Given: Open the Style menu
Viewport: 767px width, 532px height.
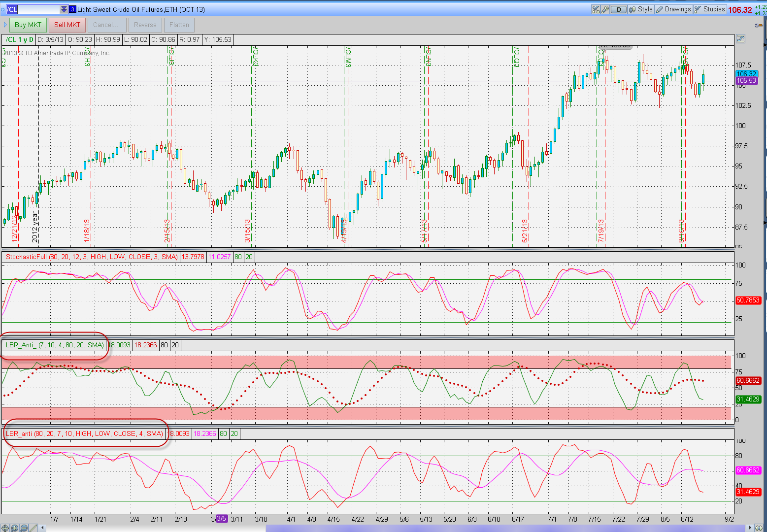Looking at the screenshot, I should tap(641, 9).
